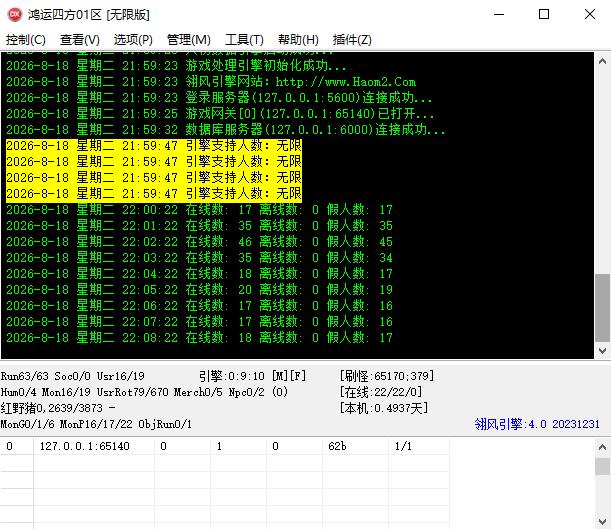Image resolution: width=611 pixels, height=529 pixels.
Task: Click status text [在线:22/22/0]
Action: [x=381, y=392]
